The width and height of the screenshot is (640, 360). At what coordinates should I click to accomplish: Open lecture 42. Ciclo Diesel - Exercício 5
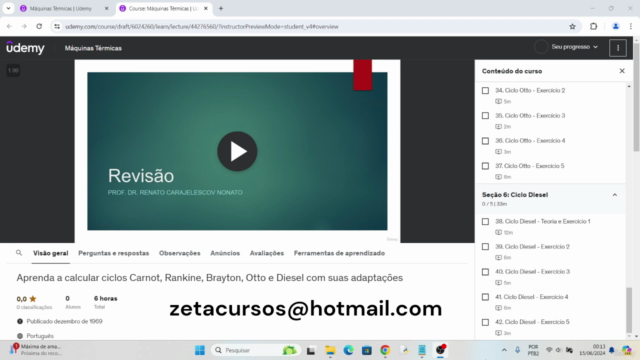click(x=532, y=322)
